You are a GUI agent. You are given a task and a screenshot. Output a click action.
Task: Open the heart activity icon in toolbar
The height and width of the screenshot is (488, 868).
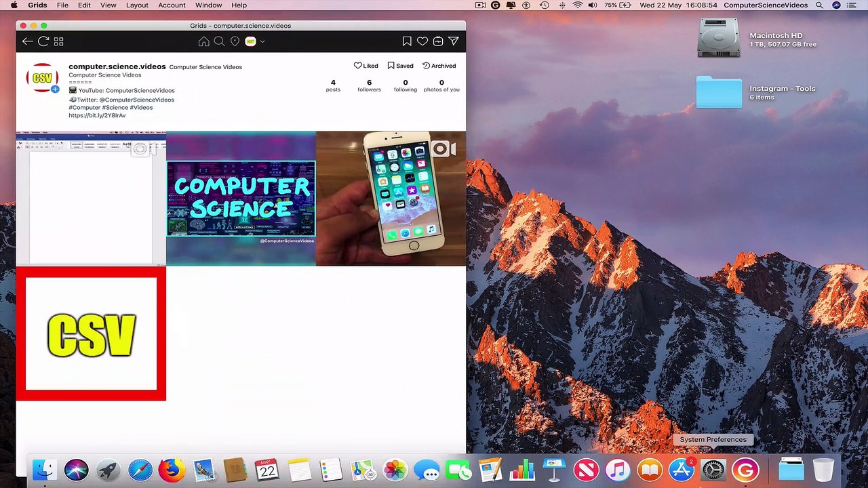click(x=422, y=41)
